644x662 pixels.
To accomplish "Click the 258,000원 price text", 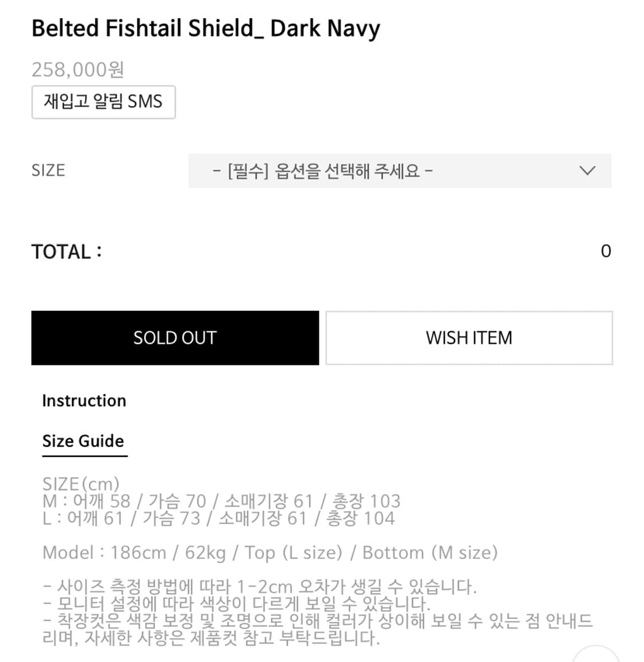I will coord(78,69).
